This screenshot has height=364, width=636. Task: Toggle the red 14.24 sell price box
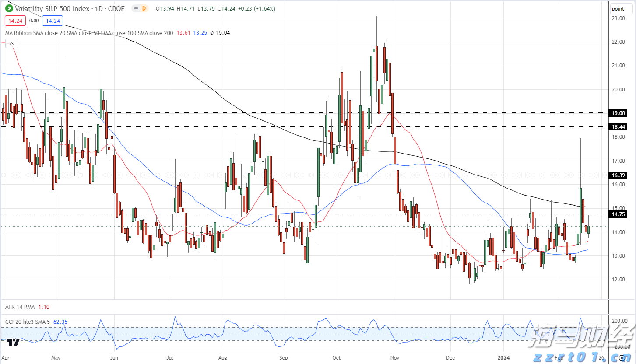tap(15, 21)
